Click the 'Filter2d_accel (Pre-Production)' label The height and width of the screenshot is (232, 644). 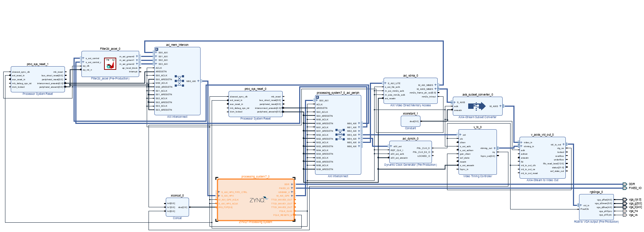[110, 78]
